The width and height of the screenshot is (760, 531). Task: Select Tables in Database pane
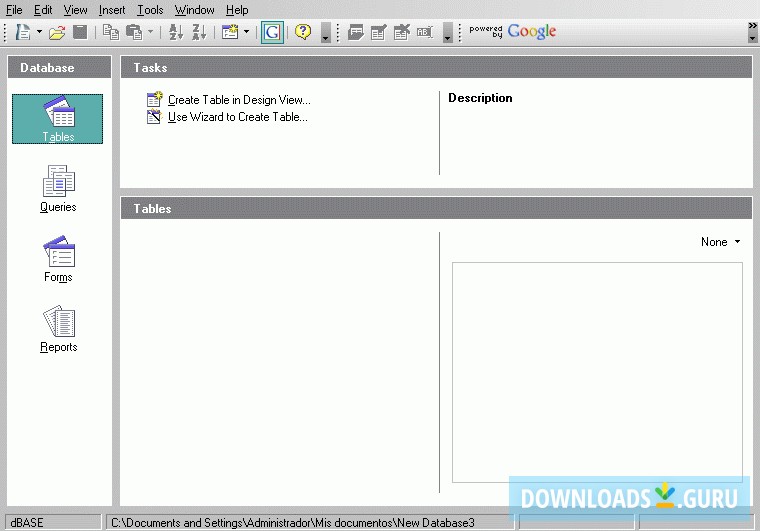pyautogui.click(x=58, y=119)
